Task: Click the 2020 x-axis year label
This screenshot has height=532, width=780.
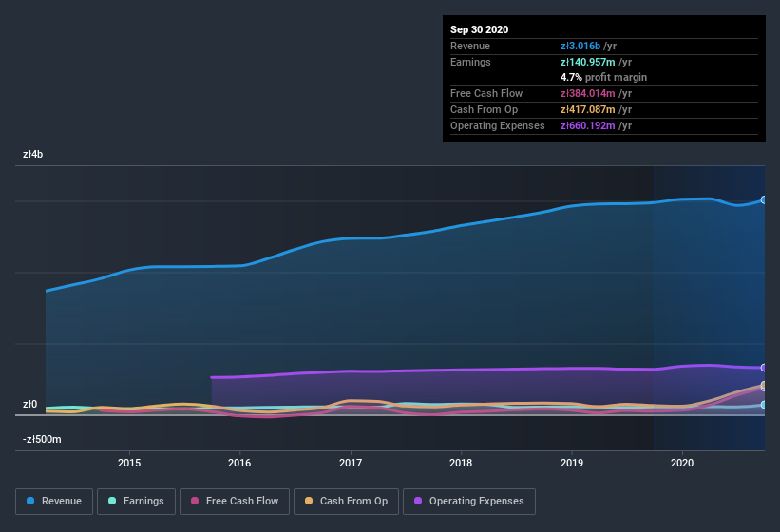Action: click(x=682, y=463)
